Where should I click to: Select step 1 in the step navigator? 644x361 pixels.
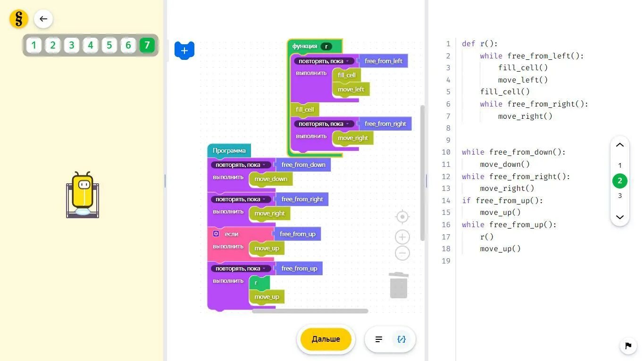(620, 165)
